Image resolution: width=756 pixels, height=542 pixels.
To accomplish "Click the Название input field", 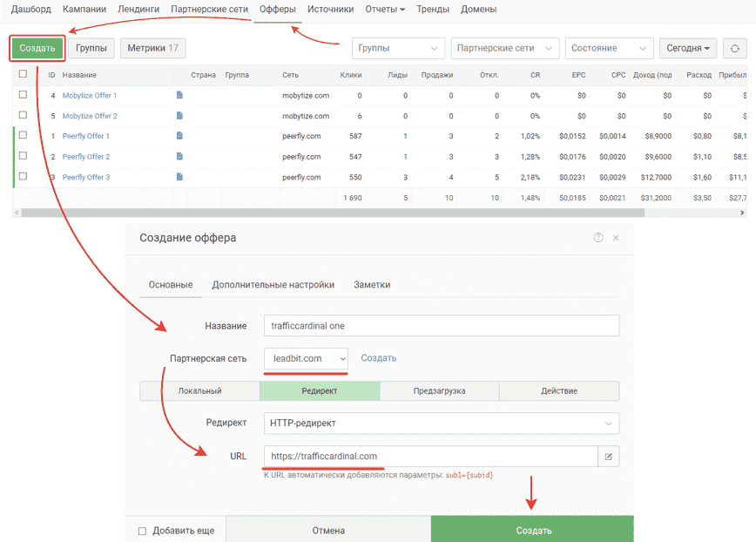I will (x=441, y=326).
